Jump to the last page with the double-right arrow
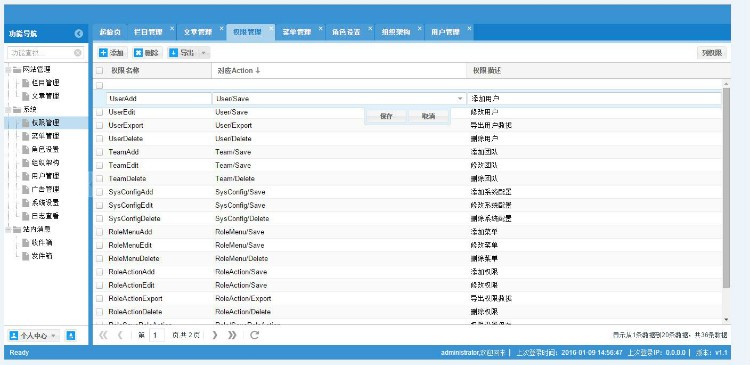Screen dimensions: 750x365 tap(232, 335)
